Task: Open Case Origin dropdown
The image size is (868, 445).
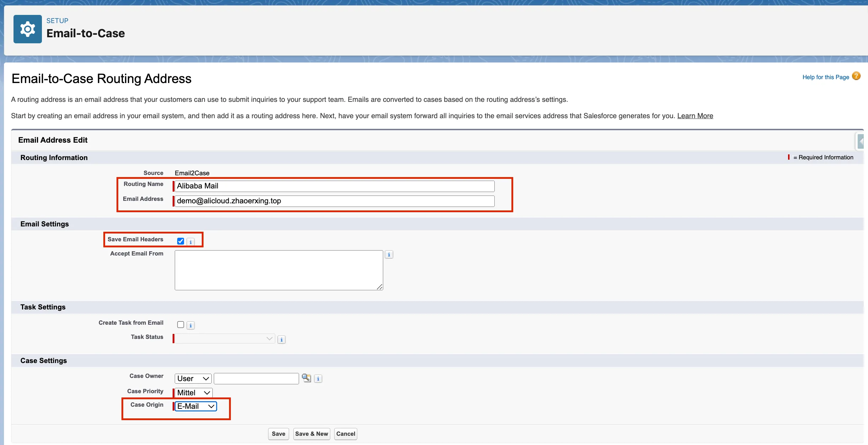Action: click(x=196, y=406)
